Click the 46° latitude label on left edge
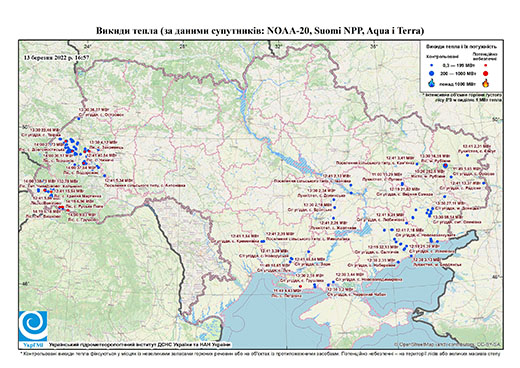 click(25, 284)
